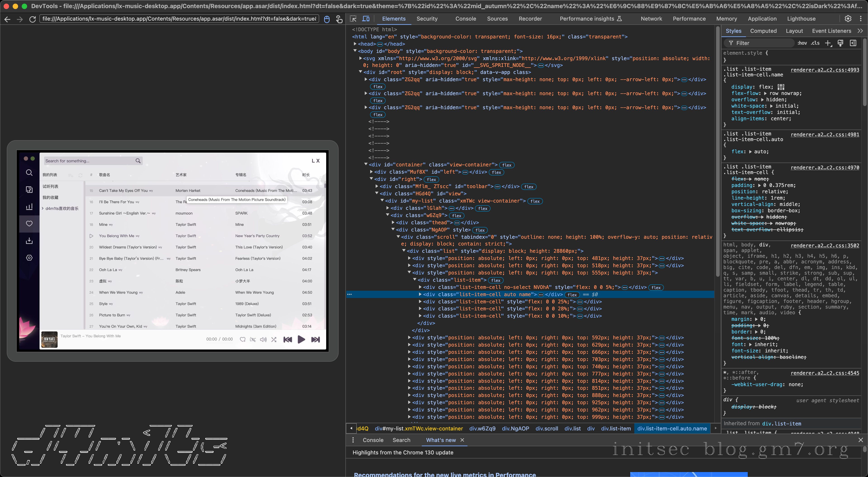Toggle the .cls element classes panel

[815, 43]
